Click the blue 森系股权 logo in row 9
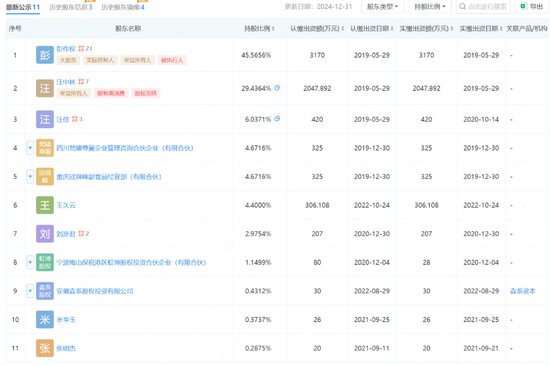 pyautogui.click(x=45, y=291)
